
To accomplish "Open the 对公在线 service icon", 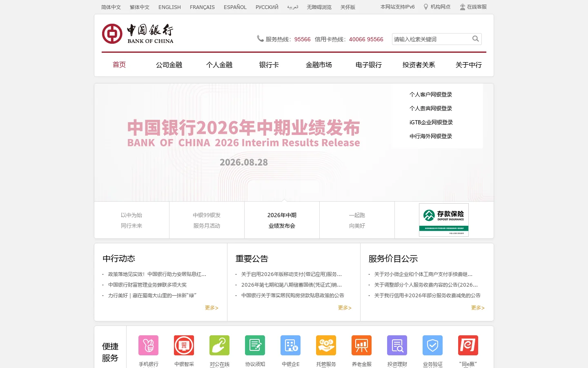I will tap(219, 346).
